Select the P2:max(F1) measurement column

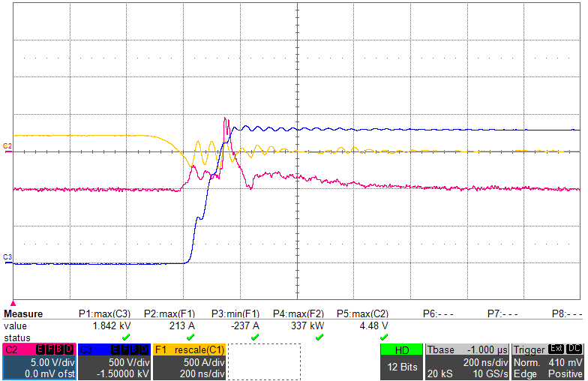(x=169, y=313)
